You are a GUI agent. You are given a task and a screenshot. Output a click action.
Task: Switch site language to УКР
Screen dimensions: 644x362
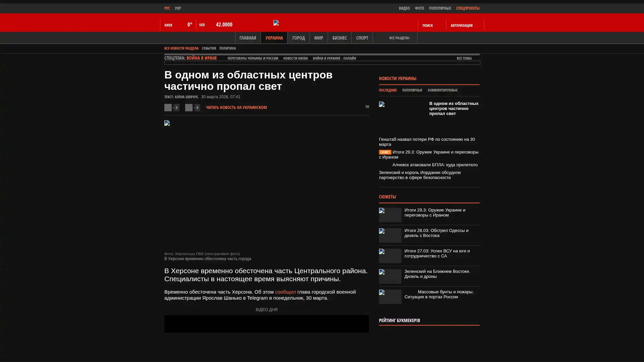[x=178, y=8]
